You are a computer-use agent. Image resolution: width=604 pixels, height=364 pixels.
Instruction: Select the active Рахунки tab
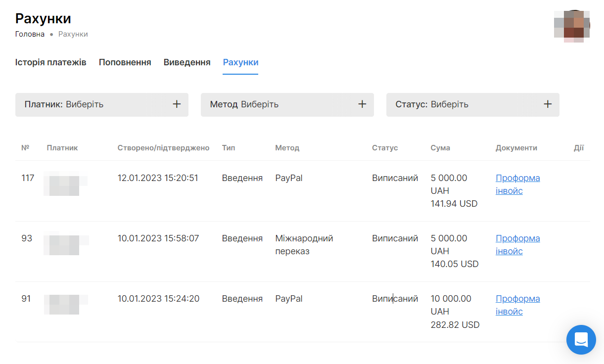(240, 62)
